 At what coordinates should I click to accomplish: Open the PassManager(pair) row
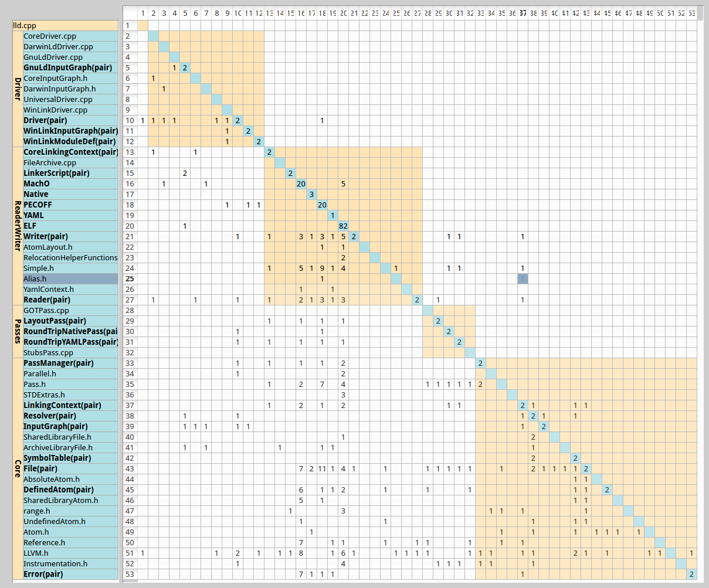pos(70,363)
